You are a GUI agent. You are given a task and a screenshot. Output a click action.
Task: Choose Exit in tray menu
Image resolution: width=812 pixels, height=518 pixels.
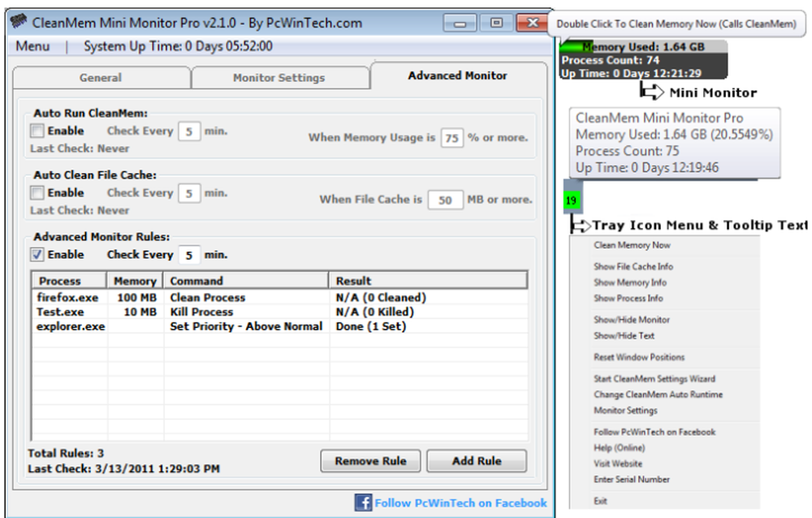600,501
